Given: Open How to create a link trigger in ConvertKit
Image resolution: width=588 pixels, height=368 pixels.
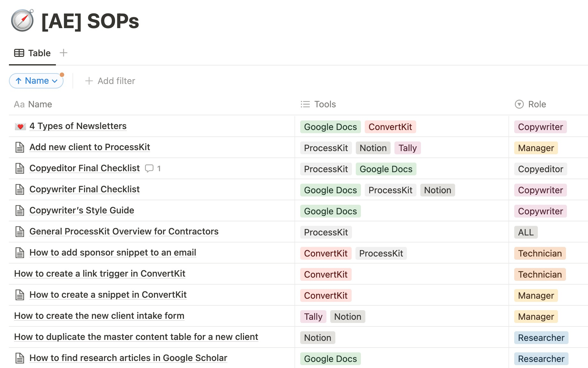Looking at the screenshot, I should pos(100,274).
